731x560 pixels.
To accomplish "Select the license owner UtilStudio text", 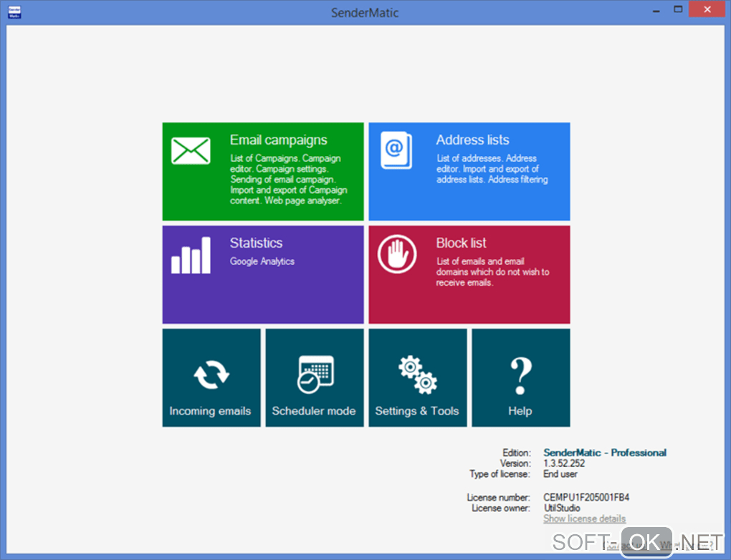I will click(x=562, y=508).
